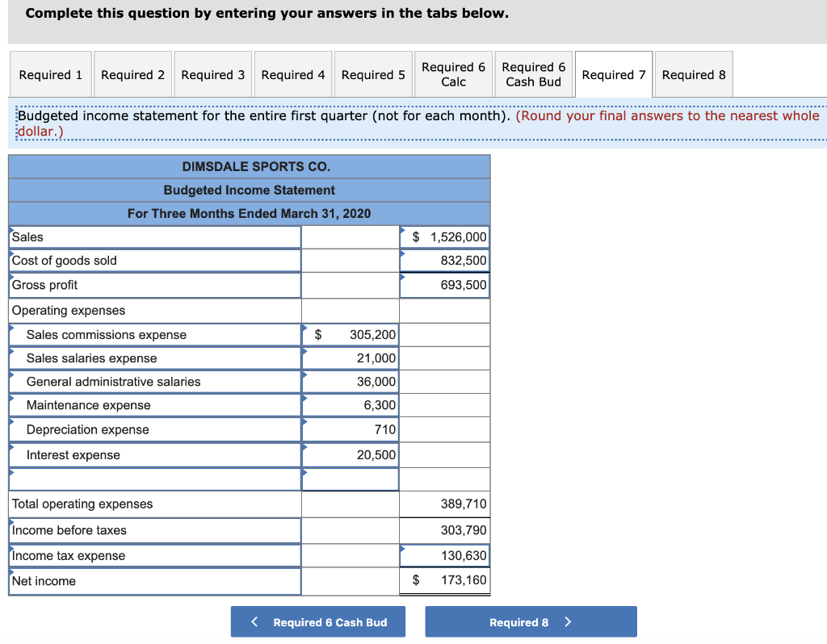Edit the sales commissions amount 305,200
This screenshot has width=827, height=644.
coord(351,335)
